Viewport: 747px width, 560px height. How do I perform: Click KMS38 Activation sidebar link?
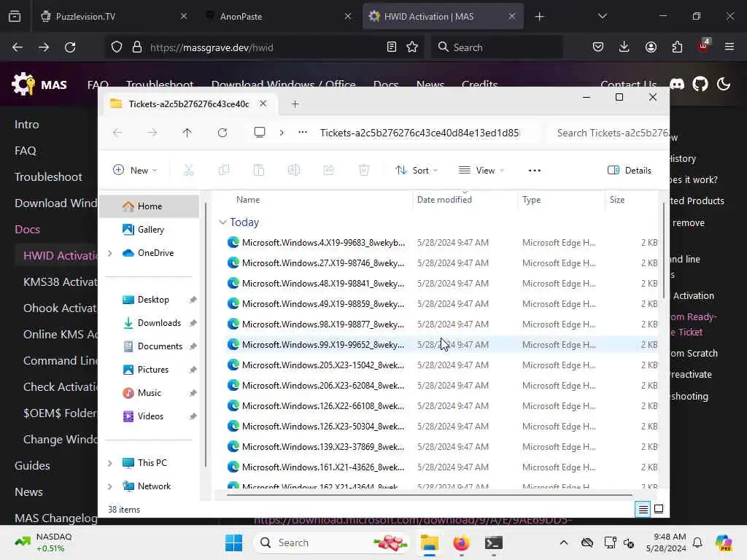click(x=60, y=282)
